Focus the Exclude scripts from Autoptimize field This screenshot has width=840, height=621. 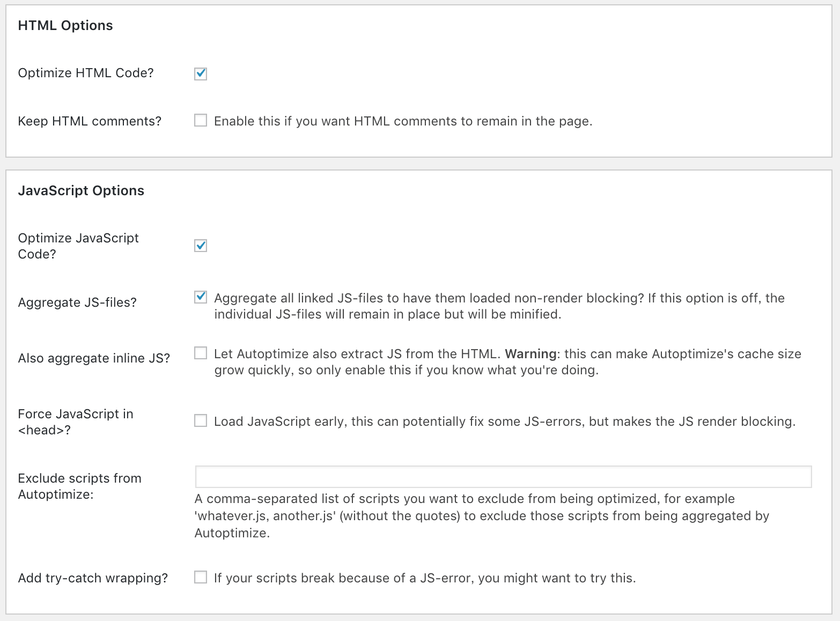tap(503, 477)
